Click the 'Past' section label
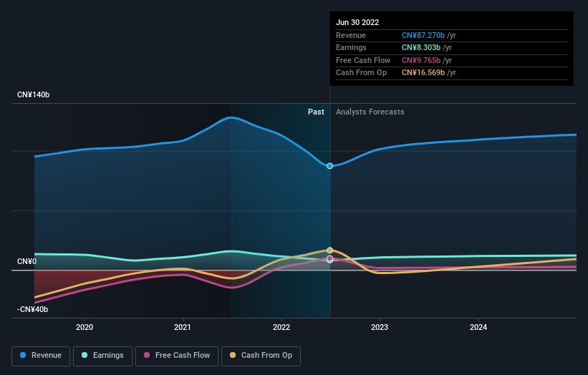The image size is (588, 375). 316,112
